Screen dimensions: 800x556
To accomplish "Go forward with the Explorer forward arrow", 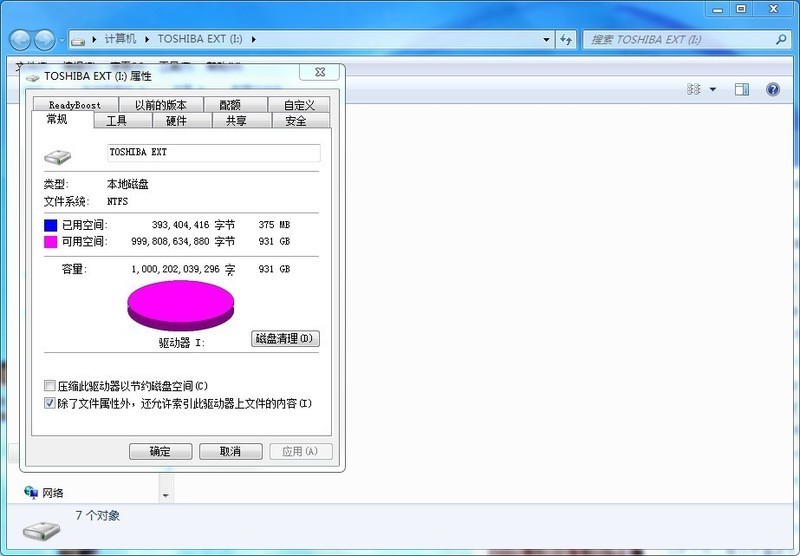I will pyautogui.click(x=44, y=40).
